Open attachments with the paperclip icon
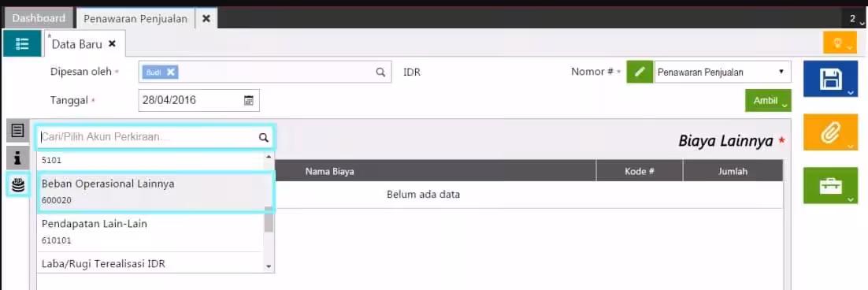 click(830, 132)
